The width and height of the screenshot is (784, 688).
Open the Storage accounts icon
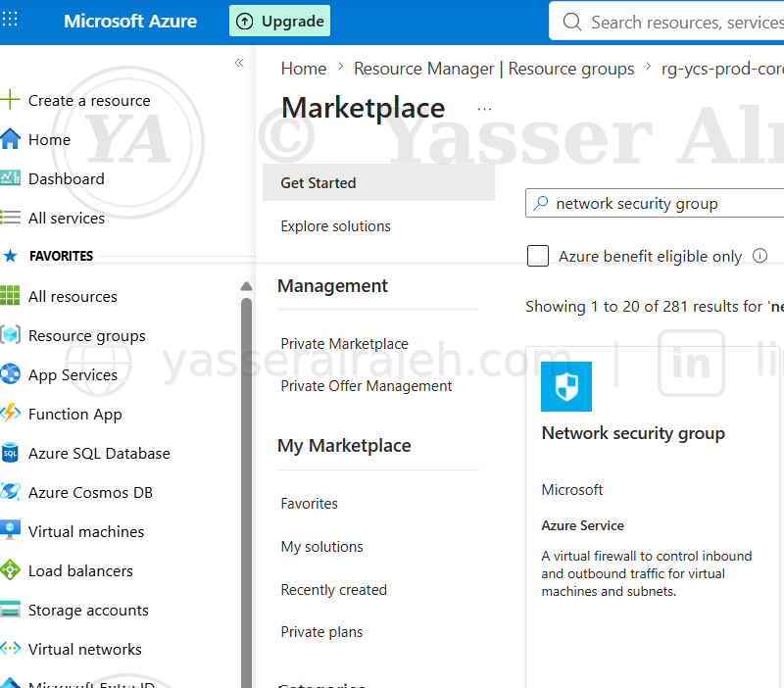pyautogui.click(x=10, y=610)
